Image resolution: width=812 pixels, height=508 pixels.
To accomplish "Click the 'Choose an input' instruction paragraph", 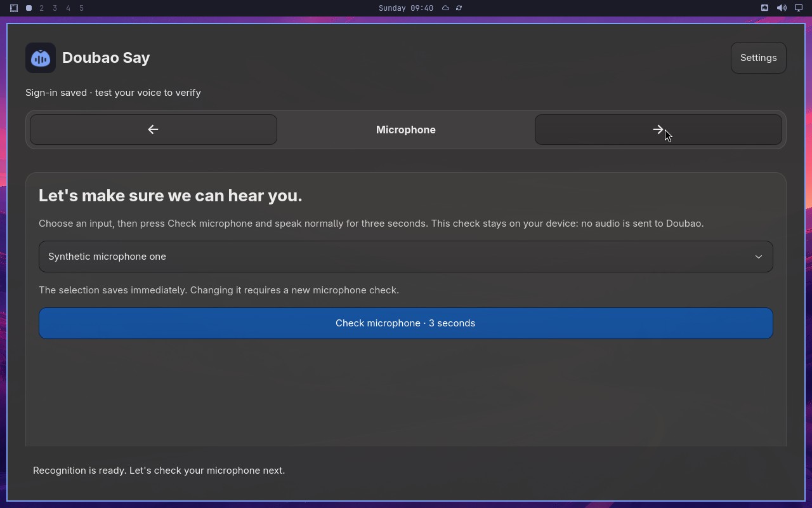I will coord(371,224).
